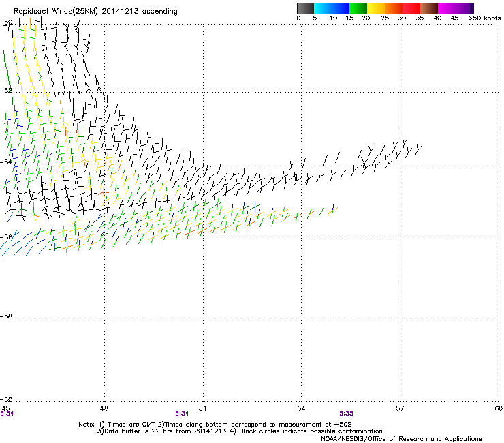Click the gray 0-5 knots color segment

[305, 8]
